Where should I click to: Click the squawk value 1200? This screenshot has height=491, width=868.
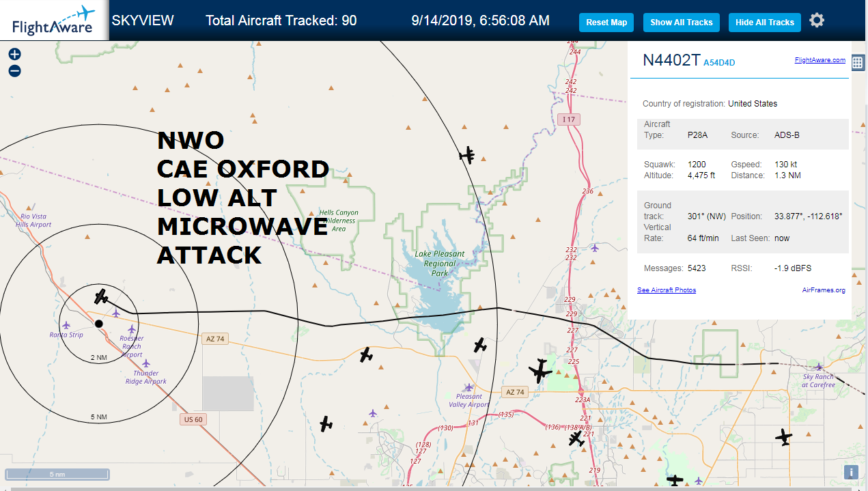click(697, 165)
